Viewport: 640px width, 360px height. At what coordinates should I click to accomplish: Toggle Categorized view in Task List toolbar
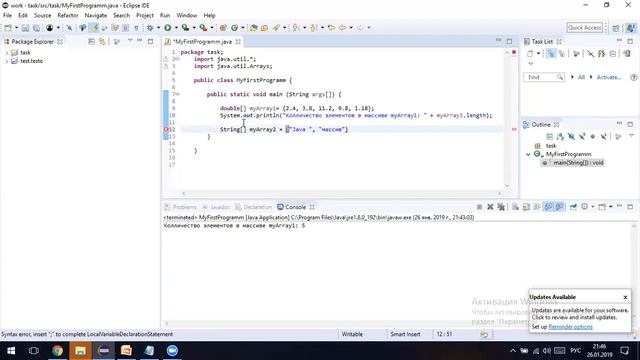click(x=551, y=53)
